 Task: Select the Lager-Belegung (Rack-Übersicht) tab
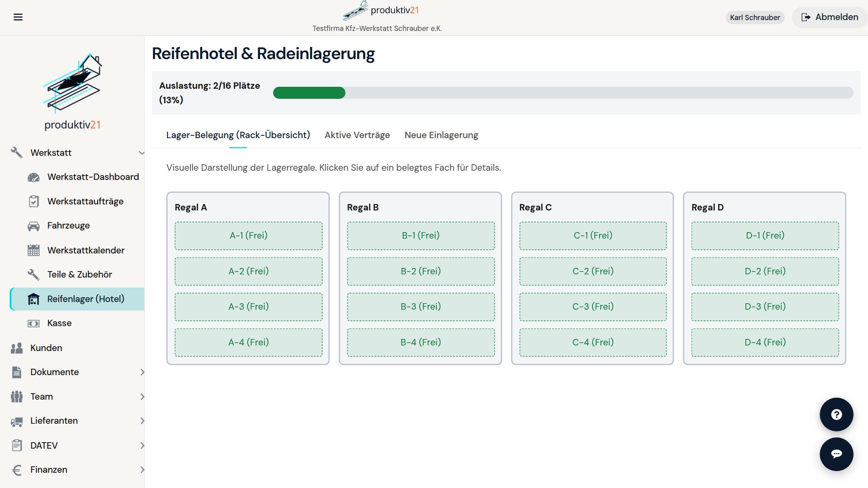238,135
